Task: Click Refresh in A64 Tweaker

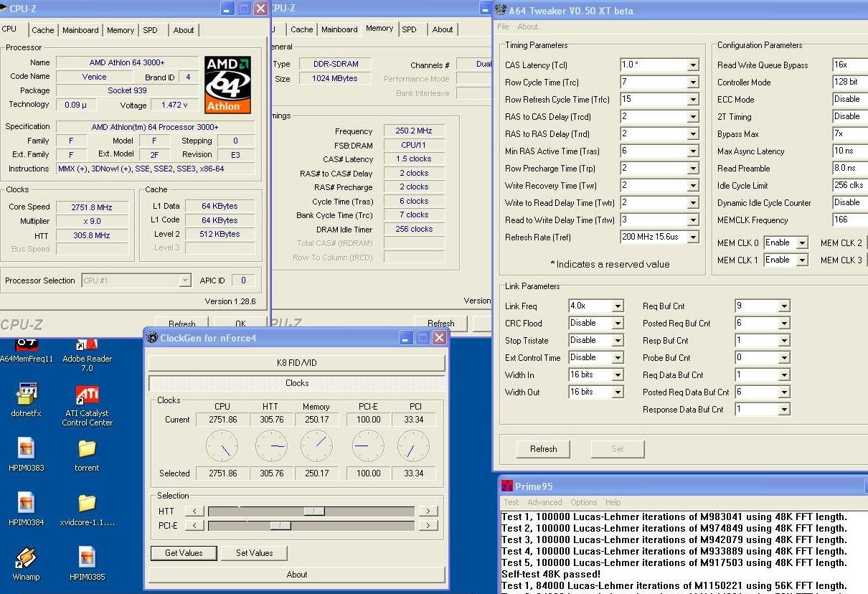Action: 543,449
